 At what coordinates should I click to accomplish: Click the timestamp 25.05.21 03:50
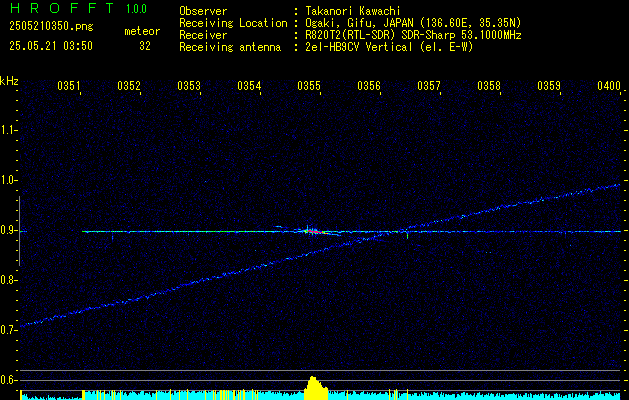pos(51,46)
